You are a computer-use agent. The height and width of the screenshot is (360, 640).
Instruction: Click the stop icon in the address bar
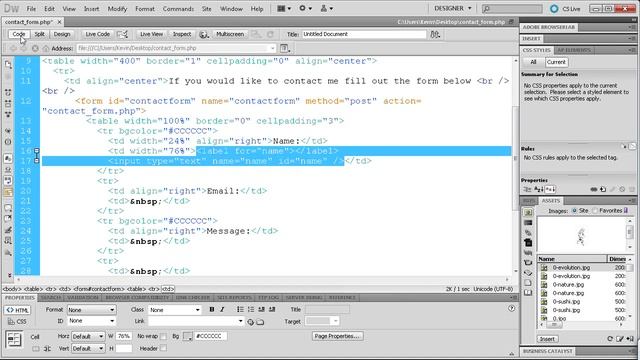click(x=35, y=49)
